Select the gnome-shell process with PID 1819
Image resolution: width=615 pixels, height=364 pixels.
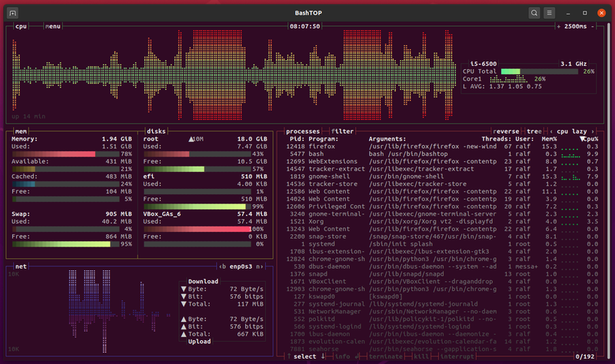click(x=442, y=177)
